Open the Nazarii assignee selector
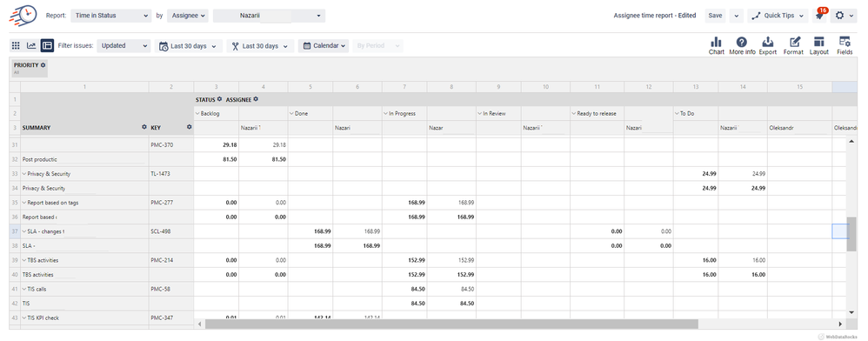 (x=269, y=16)
